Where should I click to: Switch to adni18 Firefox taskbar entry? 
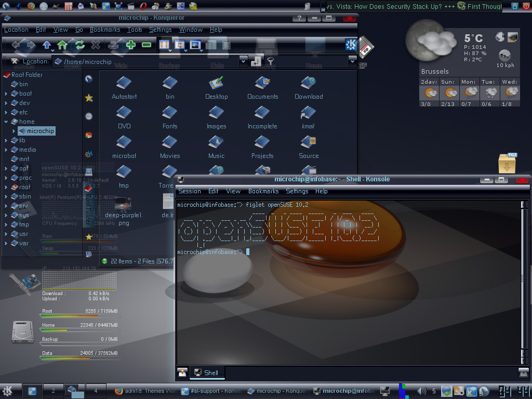[x=145, y=391]
